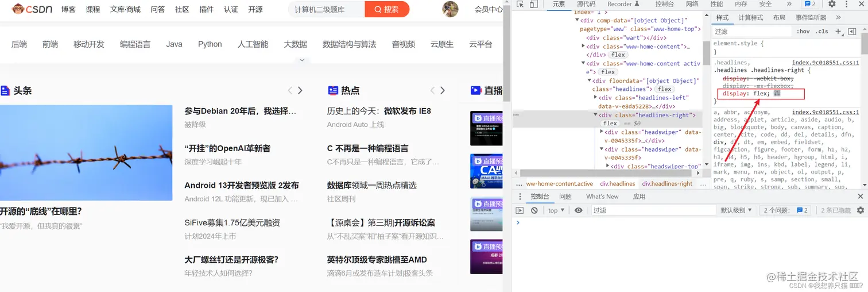Click the issues badge in the top toolbar
This screenshot has height=292, width=868.
[x=810, y=4]
